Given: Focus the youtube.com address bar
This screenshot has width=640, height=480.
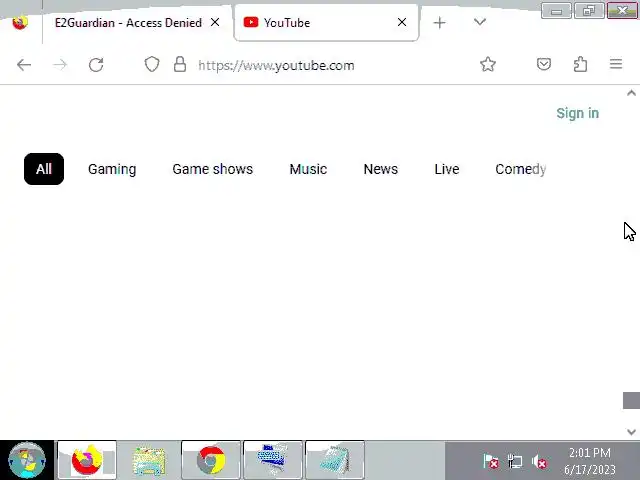Looking at the screenshot, I should [276, 65].
